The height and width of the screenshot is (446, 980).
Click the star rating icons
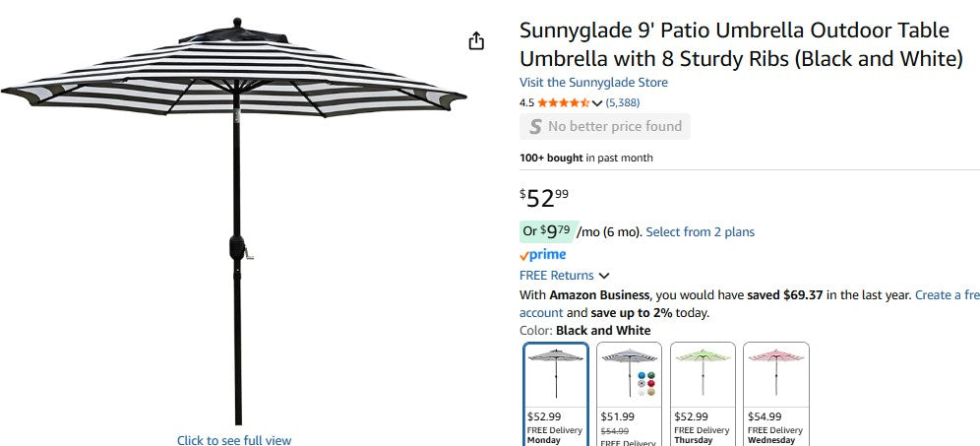click(563, 102)
